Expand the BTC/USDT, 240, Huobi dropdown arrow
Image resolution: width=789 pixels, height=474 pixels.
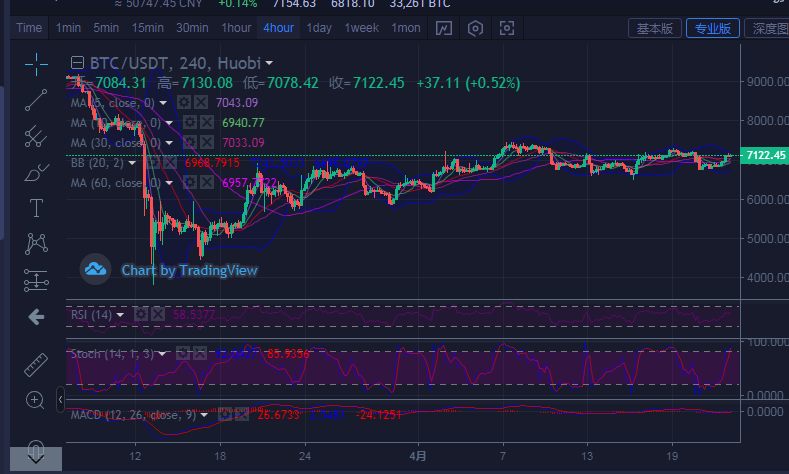(269, 63)
